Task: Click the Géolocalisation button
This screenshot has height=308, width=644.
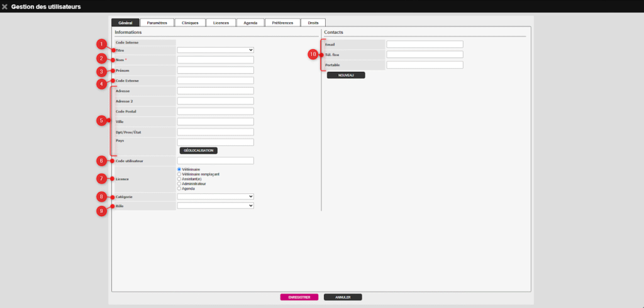Action: 199,151
